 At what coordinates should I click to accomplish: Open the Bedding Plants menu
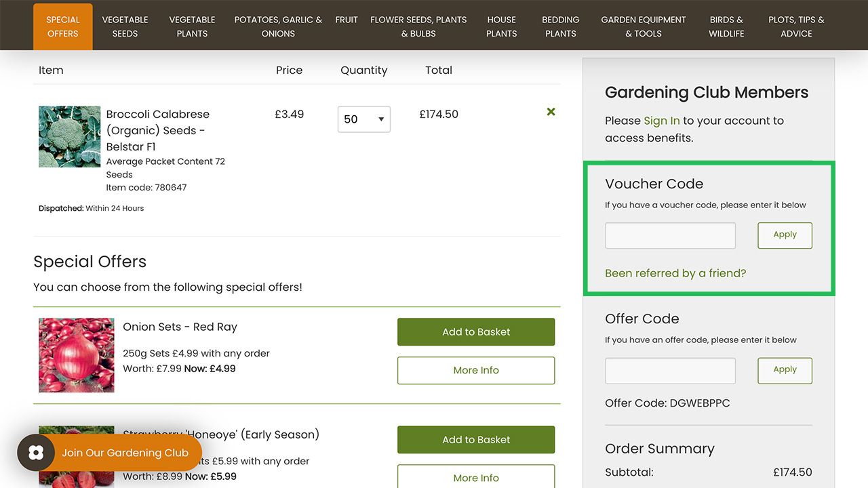pyautogui.click(x=561, y=26)
